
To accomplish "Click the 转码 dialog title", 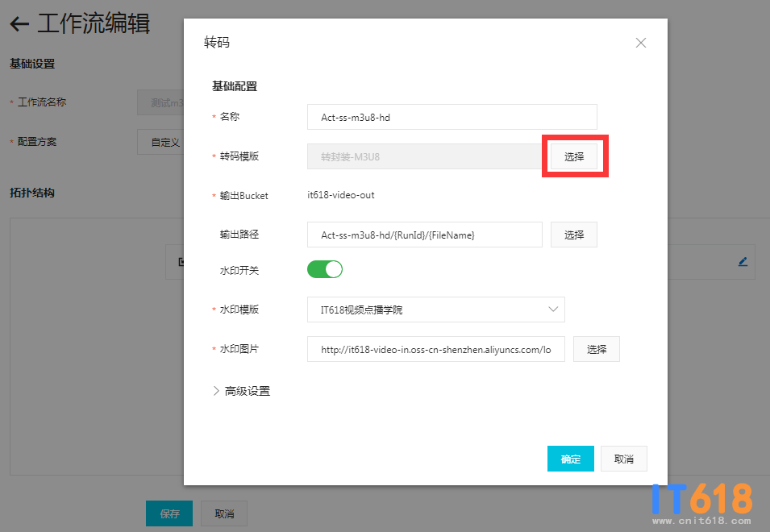I will coord(217,42).
